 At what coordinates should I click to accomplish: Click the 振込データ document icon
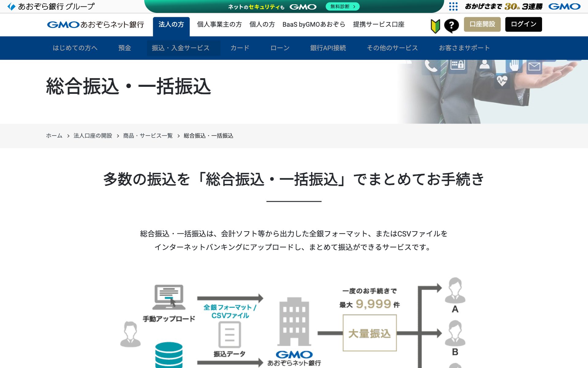(230, 335)
